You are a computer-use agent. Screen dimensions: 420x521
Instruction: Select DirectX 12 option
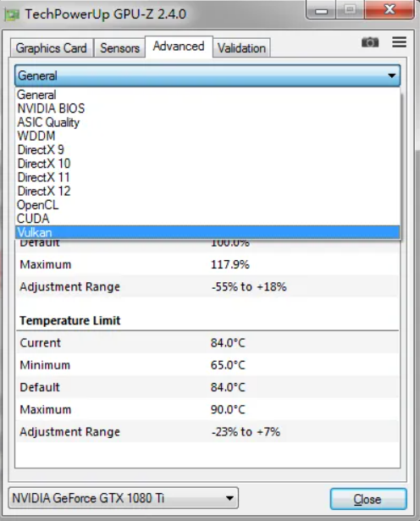click(207, 191)
